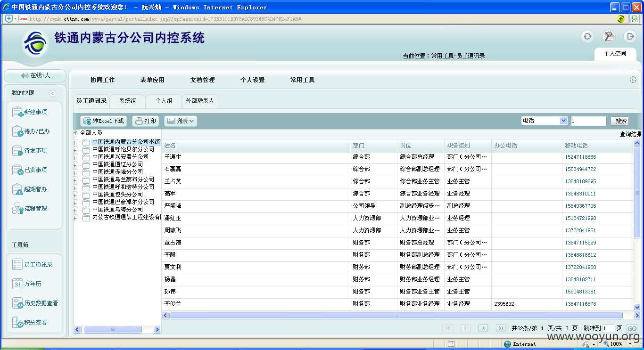Click the search text input field
644x350 pixels.
(588, 121)
